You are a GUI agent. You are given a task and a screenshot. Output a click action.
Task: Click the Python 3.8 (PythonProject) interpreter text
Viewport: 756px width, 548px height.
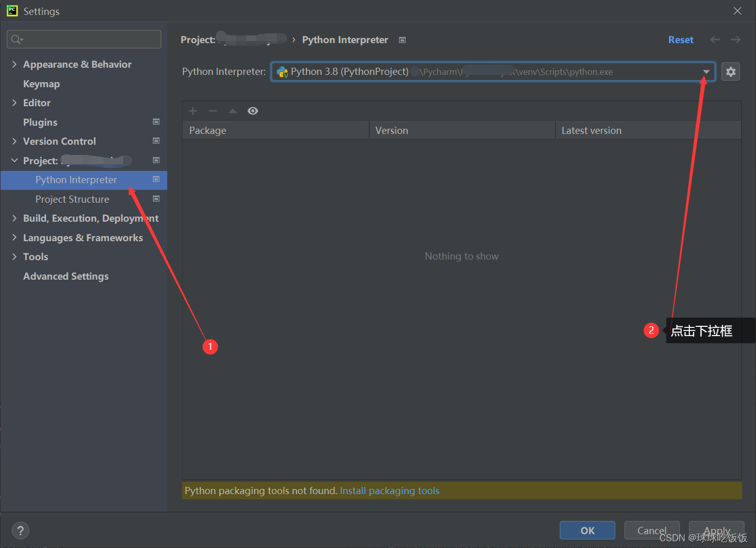point(350,72)
